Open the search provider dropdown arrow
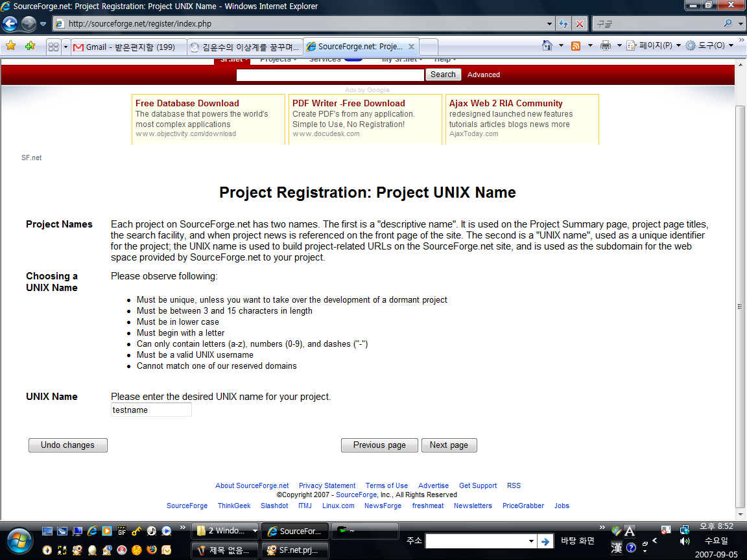 pos(741,24)
